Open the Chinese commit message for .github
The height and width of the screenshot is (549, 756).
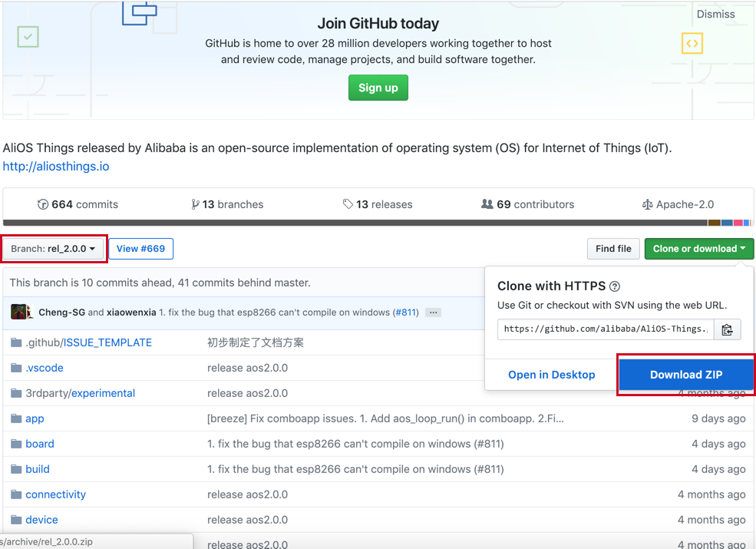[x=256, y=343]
